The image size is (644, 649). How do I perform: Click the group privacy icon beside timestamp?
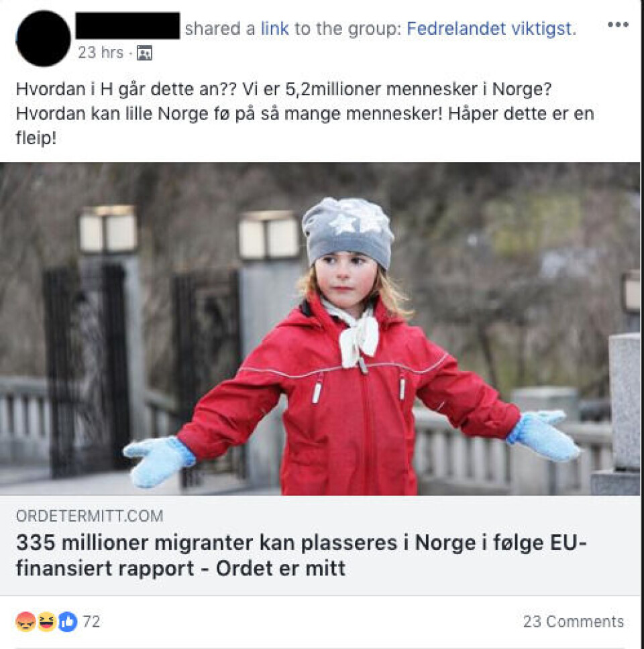(x=144, y=53)
